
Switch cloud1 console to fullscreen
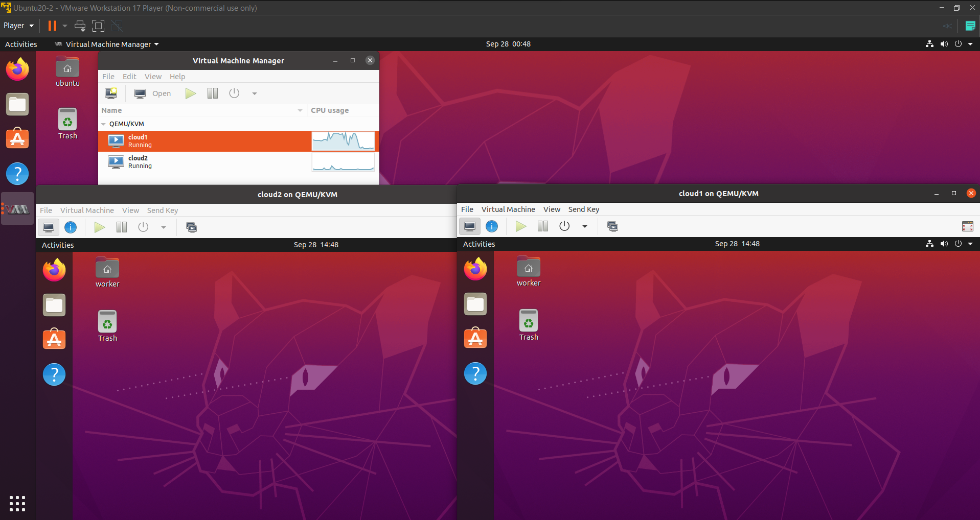coord(968,226)
